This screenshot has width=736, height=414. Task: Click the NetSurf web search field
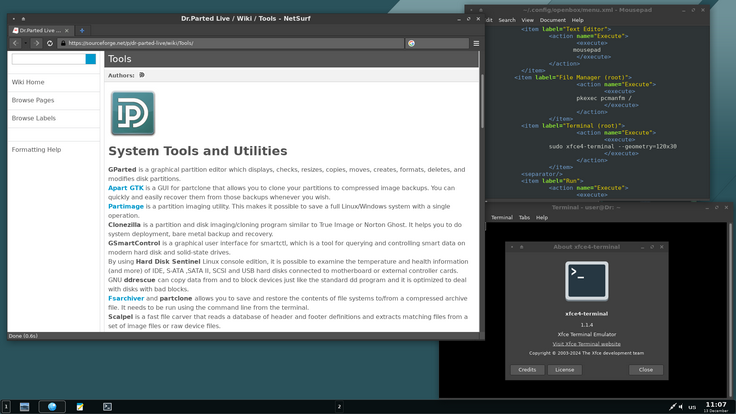437,43
